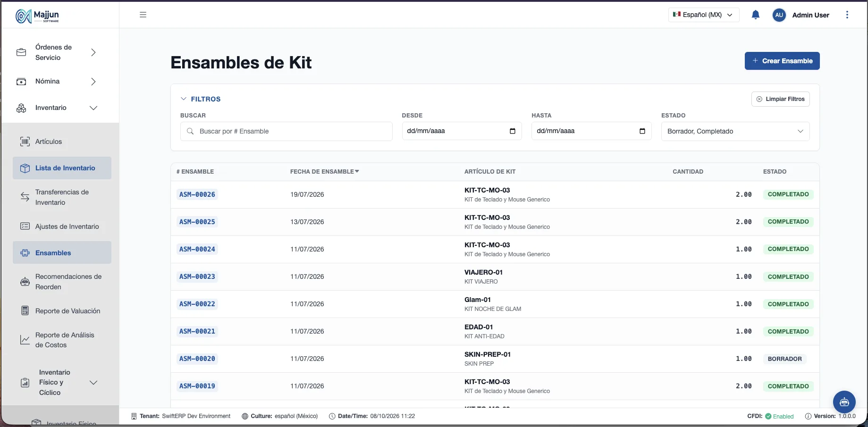The width and height of the screenshot is (868, 427).
Task: Open assembly ASM-00026 link
Action: pyautogui.click(x=197, y=194)
